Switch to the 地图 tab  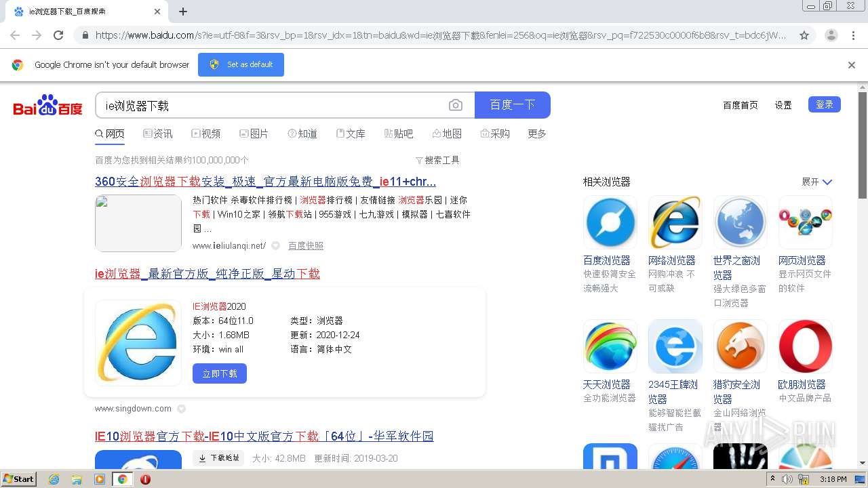pyautogui.click(x=447, y=134)
